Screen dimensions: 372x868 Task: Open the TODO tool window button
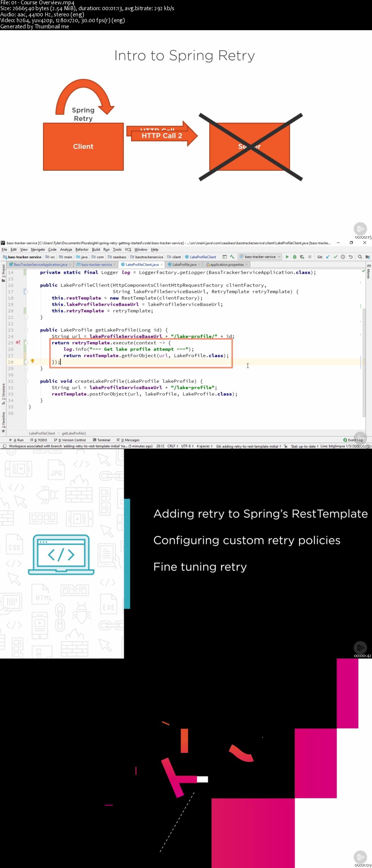pos(39,440)
